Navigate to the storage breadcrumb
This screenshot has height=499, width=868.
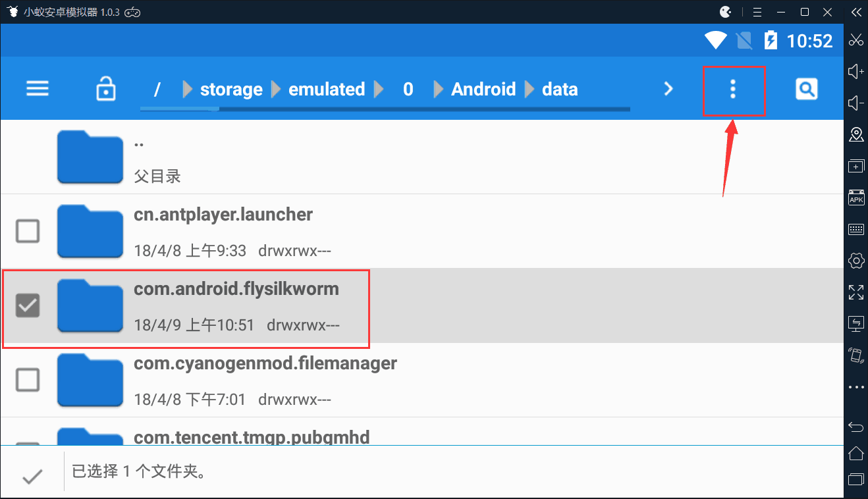231,90
